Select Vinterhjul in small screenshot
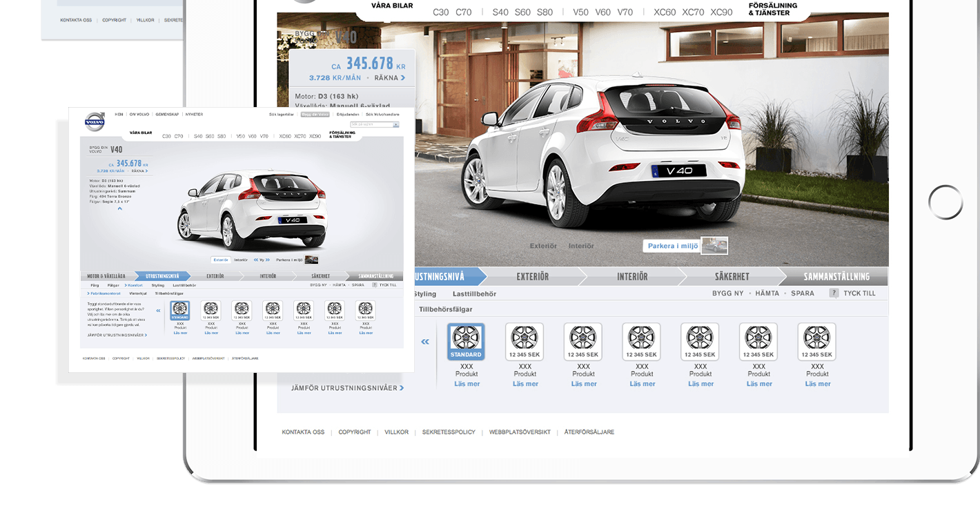 (138, 293)
